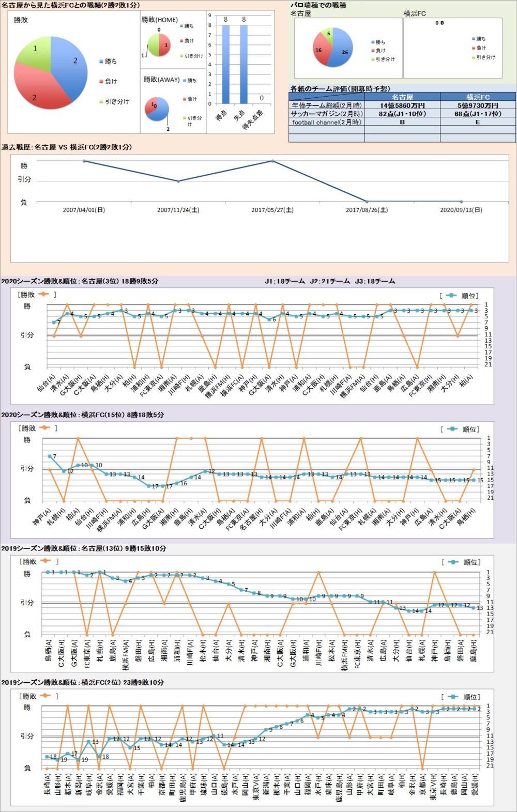
Task: Click the 82点(J1・10位) Soccer Magazine cell
Action: 402,114
